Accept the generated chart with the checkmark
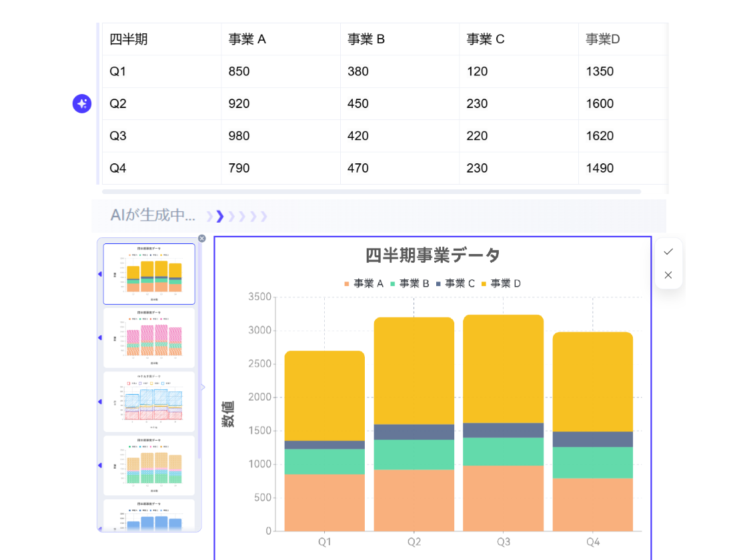This screenshot has width=747, height=560. (x=668, y=251)
